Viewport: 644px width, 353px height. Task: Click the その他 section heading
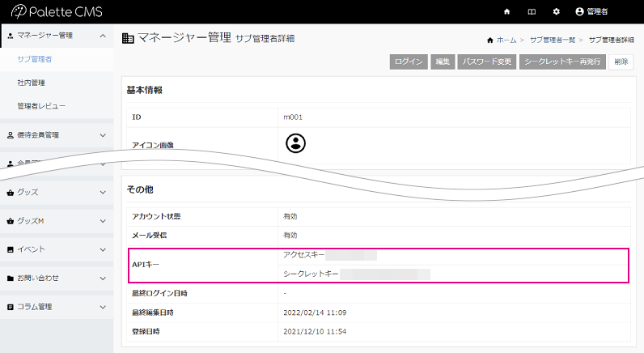click(140, 189)
